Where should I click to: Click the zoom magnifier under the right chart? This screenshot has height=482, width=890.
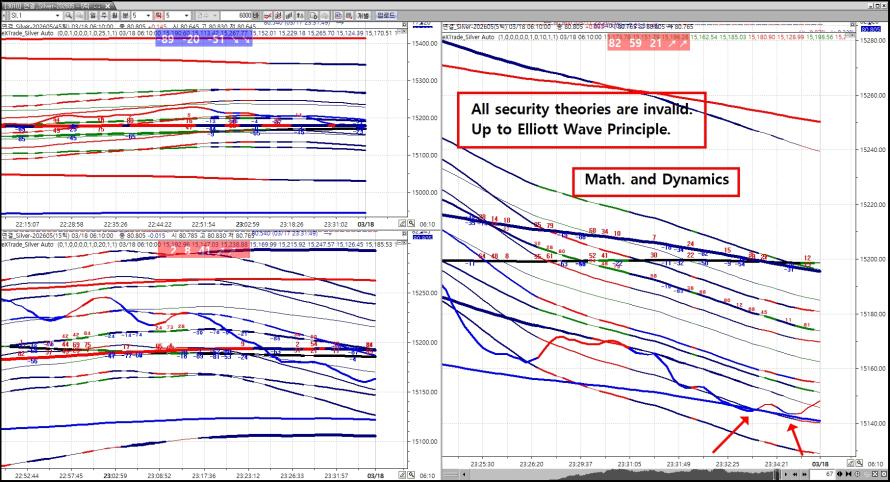pos(859,463)
